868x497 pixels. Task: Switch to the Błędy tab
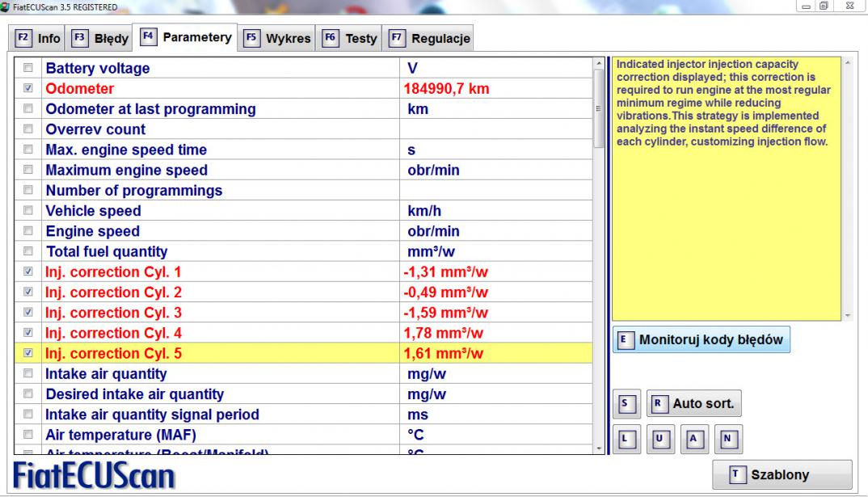[x=99, y=38]
